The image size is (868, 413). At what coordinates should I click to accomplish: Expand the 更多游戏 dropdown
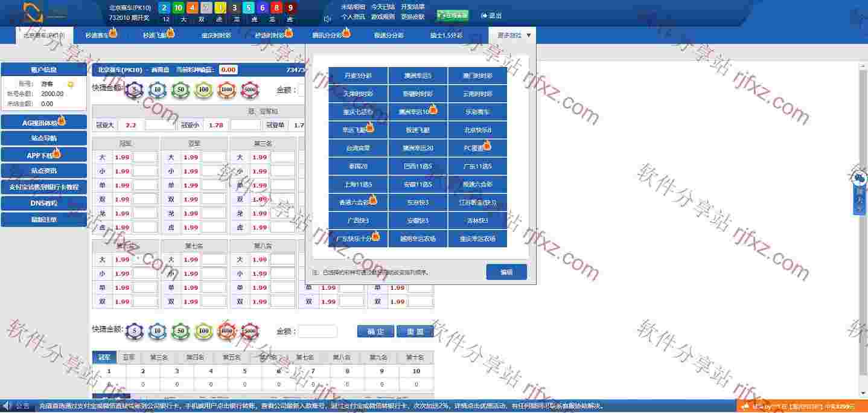[514, 36]
